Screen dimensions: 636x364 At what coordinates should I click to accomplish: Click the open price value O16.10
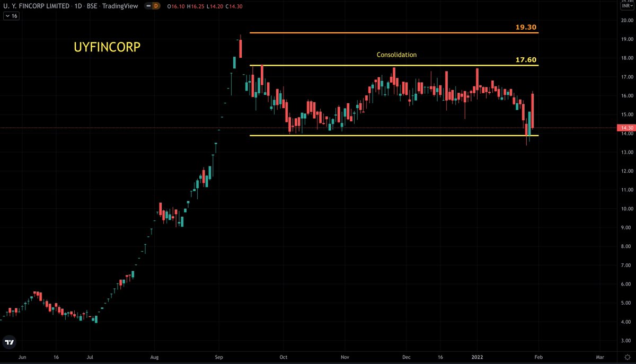click(x=175, y=6)
